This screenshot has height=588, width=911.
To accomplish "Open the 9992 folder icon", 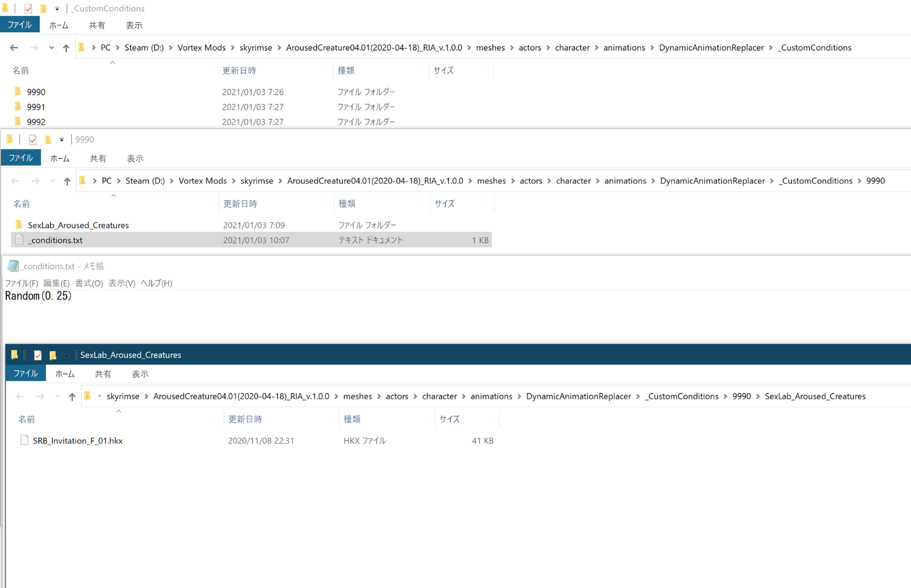I will click(x=18, y=121).
